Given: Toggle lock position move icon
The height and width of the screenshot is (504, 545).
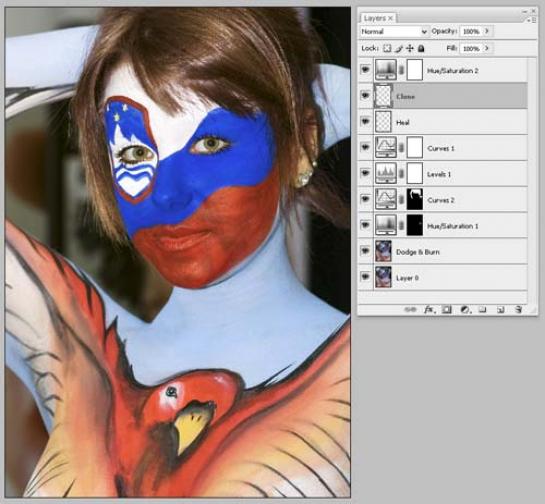Looking at the screenshot, I should pyautogui.click(x=410, y=48).
